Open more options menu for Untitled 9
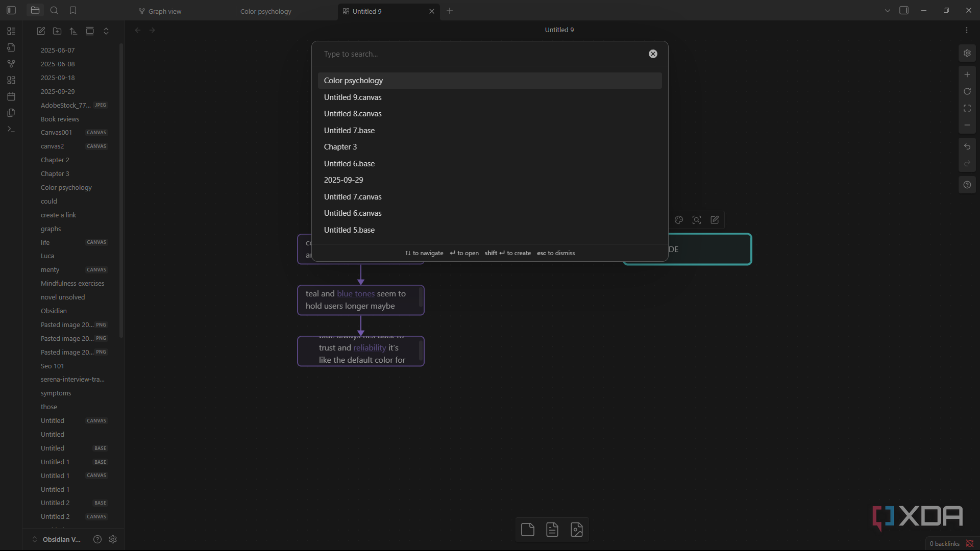The width and height of the screenshot is (980, 551). click(x=967, y=30)
